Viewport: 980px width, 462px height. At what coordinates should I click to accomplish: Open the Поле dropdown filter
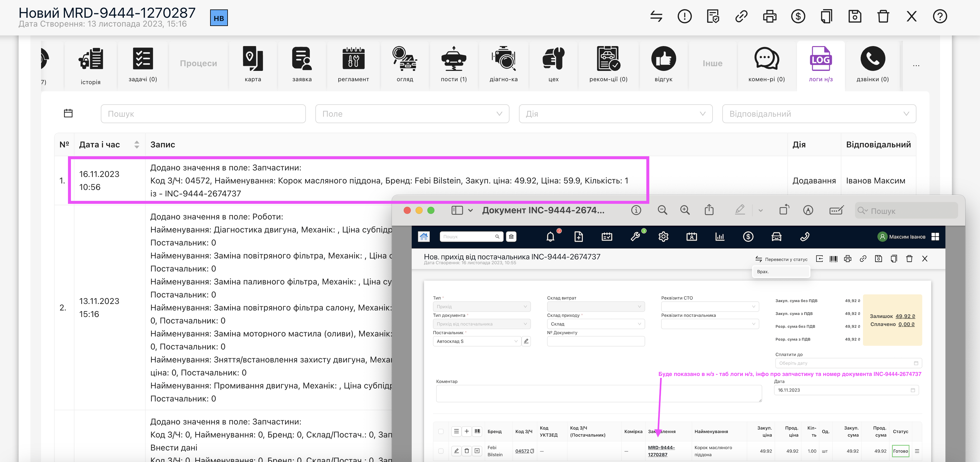click(412, 114)
